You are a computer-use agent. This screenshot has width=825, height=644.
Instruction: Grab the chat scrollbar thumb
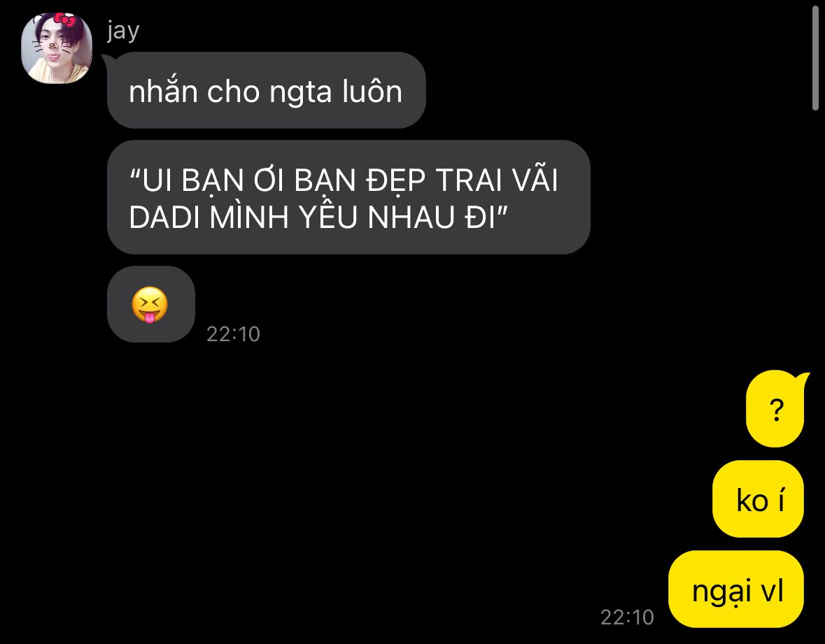click(x=815, y=58)
